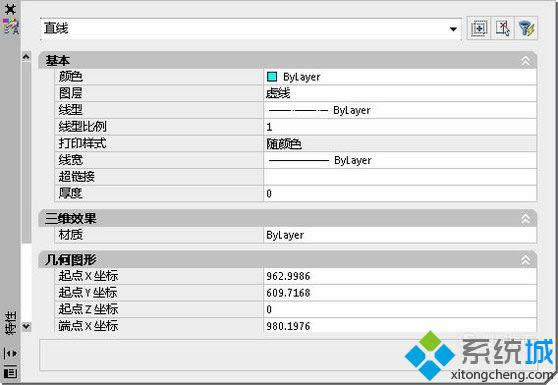
Task: Open the object type dropdown showing 直线
Action: [x=251, y=28]
